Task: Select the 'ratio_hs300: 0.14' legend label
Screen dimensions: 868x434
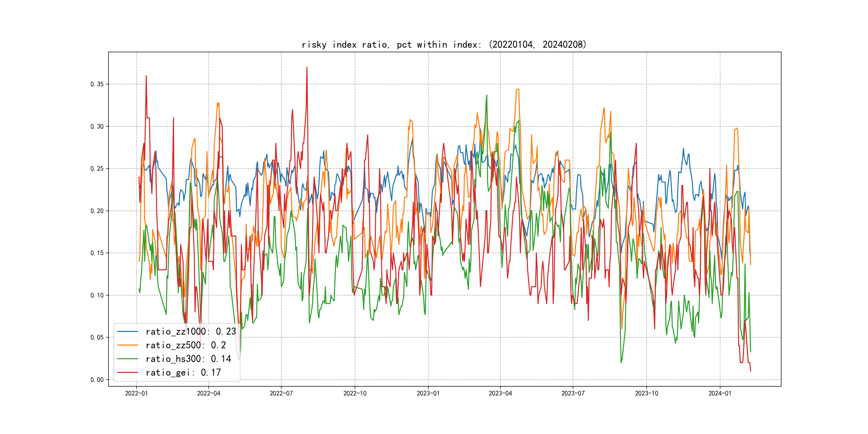Action: point(188,359)
